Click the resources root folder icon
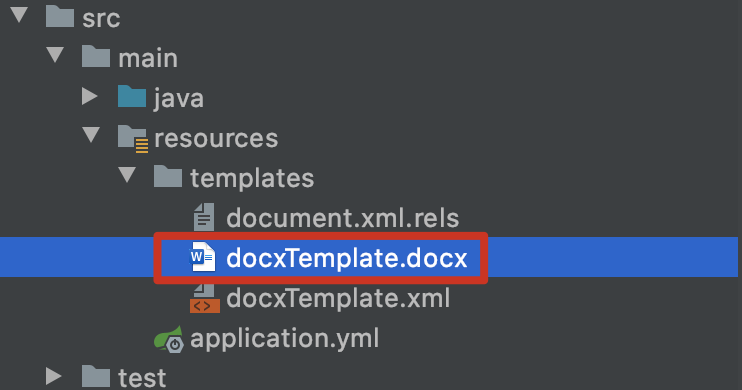Image resolution: width=742 pixels, height=390 pixels. [132, 138]
